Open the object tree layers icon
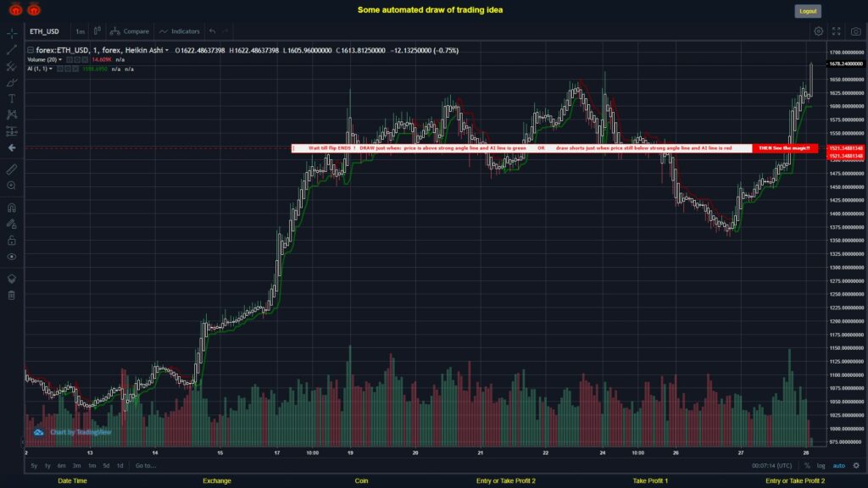Screen dimensions: 868x488 [x=12, y=279]
